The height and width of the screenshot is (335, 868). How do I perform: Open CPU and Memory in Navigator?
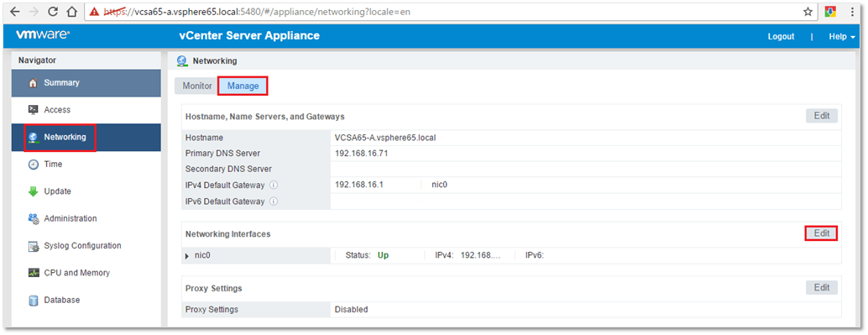click(x=86, y=273)
